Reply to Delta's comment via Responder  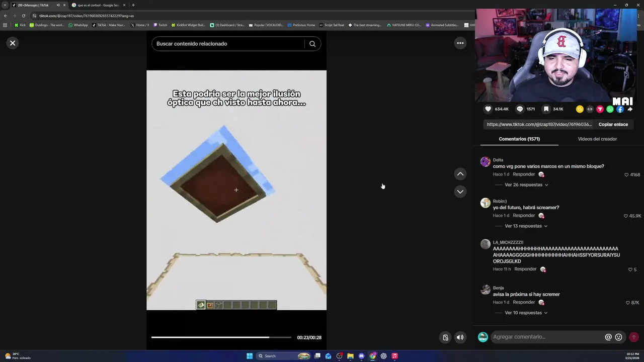click(524, 174)
